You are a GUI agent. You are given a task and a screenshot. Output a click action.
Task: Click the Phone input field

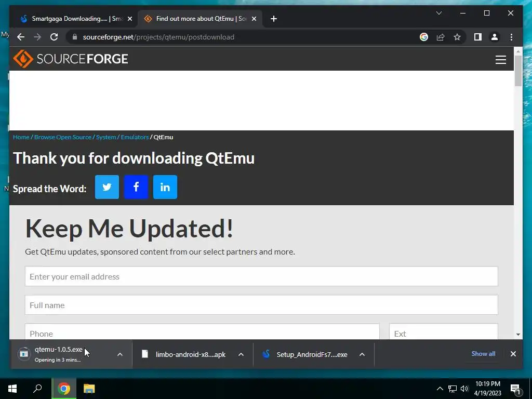202,332
